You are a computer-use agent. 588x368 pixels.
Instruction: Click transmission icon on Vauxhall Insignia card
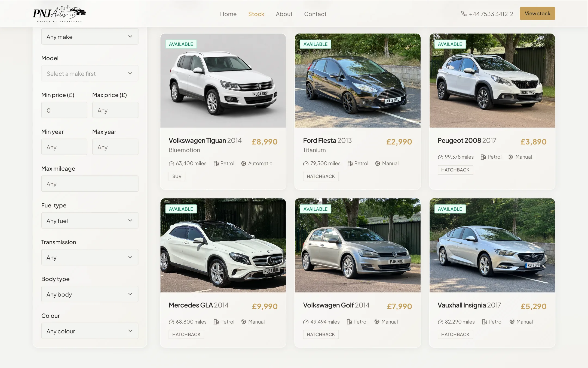[x=512, y=322]
